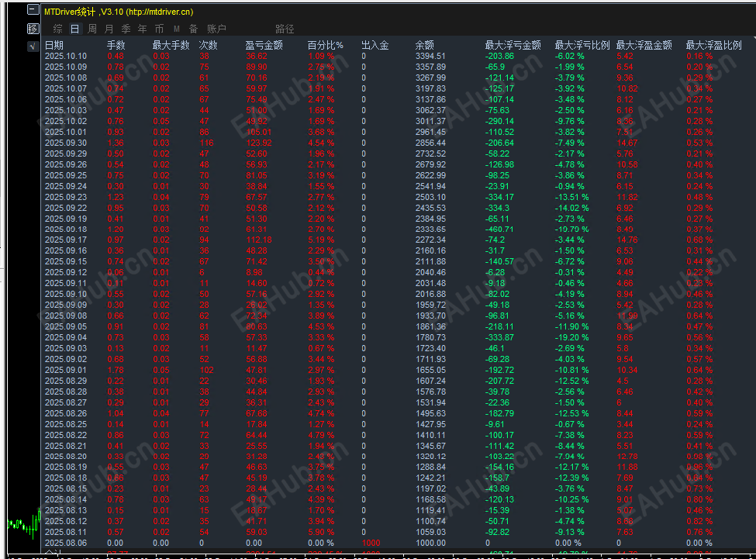756x559 pixels.
Task: Click the 移 move-panel button
Action: click(x=33, y=29)
